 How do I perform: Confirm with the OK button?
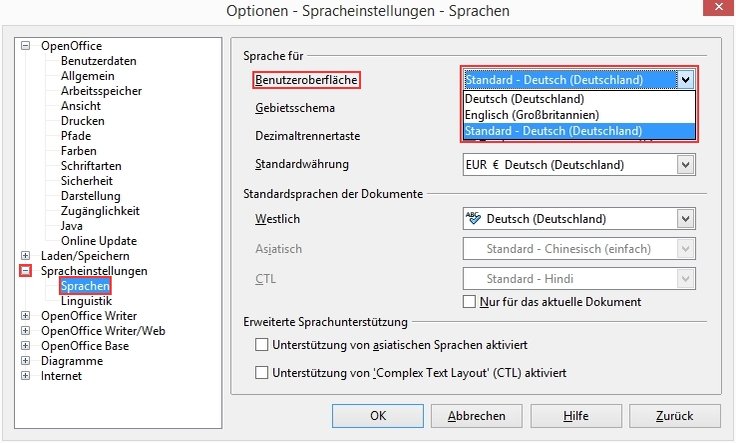(x=378, y=416)
